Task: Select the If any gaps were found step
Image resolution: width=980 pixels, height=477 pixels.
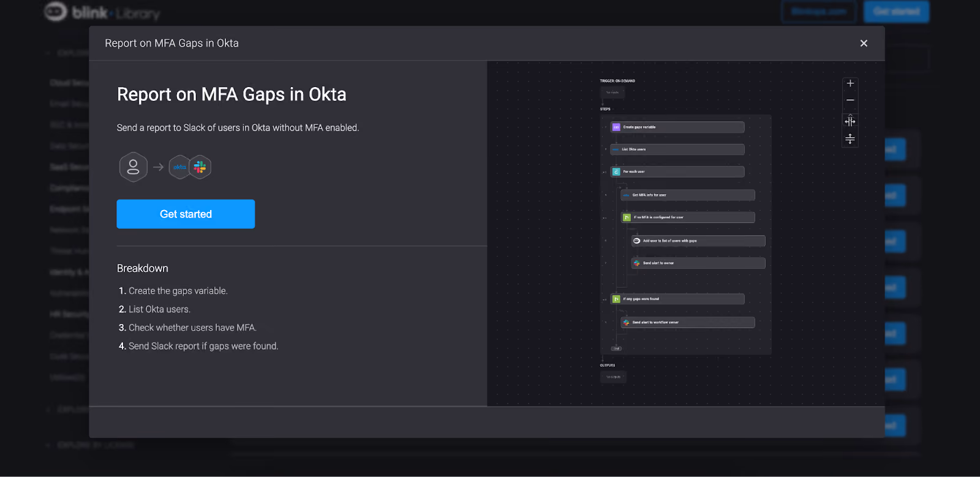Action: [x=677, y=299]
